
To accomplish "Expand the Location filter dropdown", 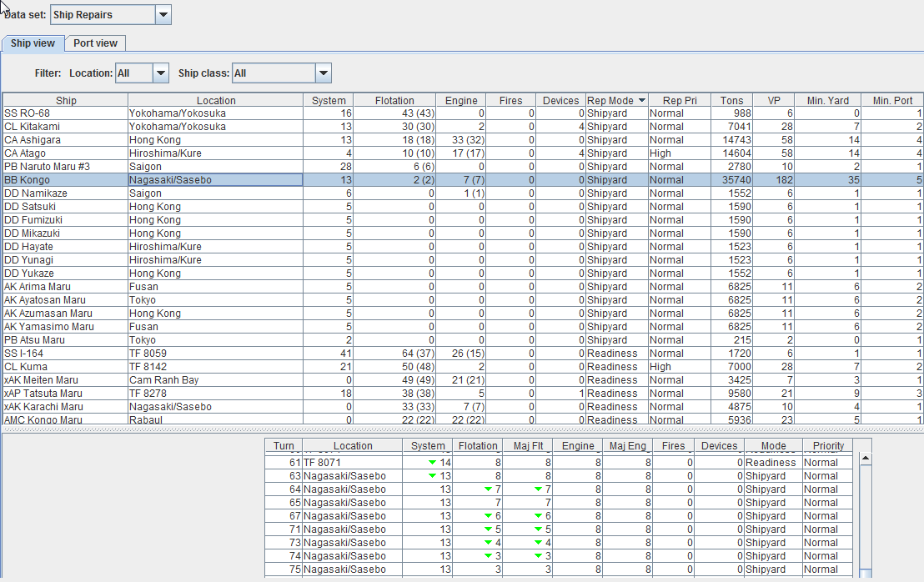I will point(161,73).
